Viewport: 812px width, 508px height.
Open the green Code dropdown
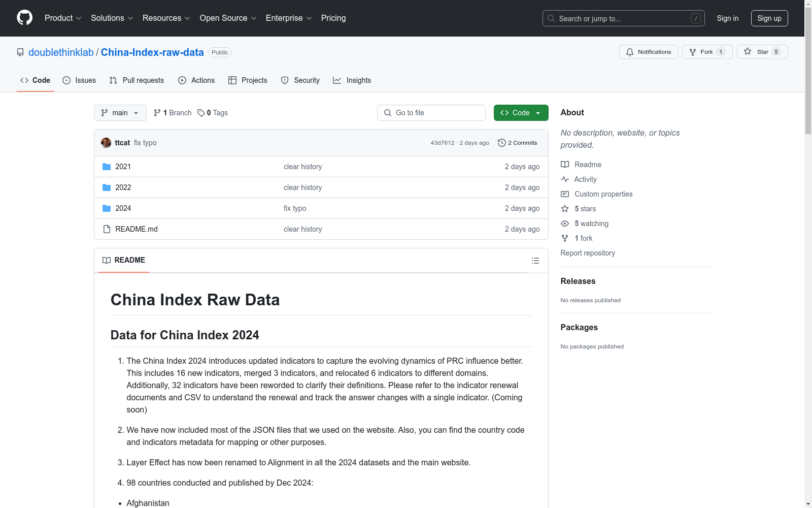521,113
